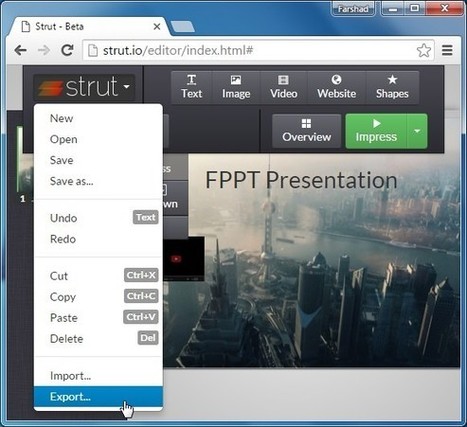
Task: Embed a Website frame
Action: tap(337, 87)
